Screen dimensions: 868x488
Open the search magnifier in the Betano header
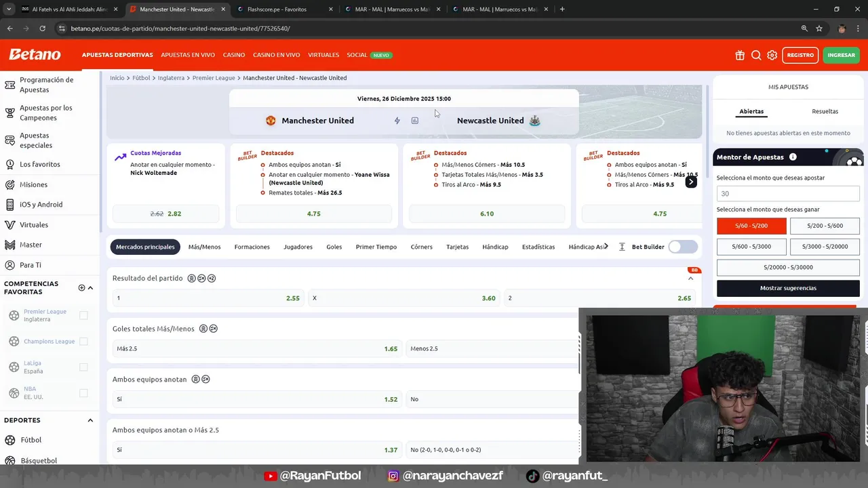point(756,55)
